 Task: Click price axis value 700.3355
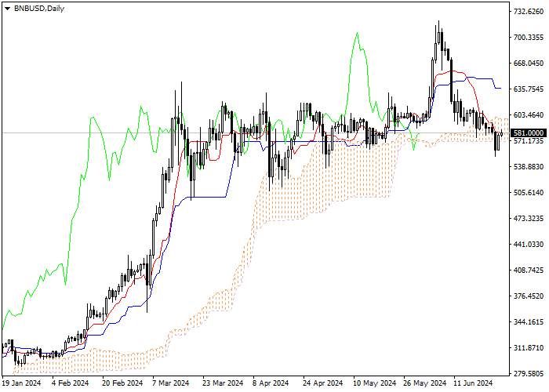tap(529, 38)
